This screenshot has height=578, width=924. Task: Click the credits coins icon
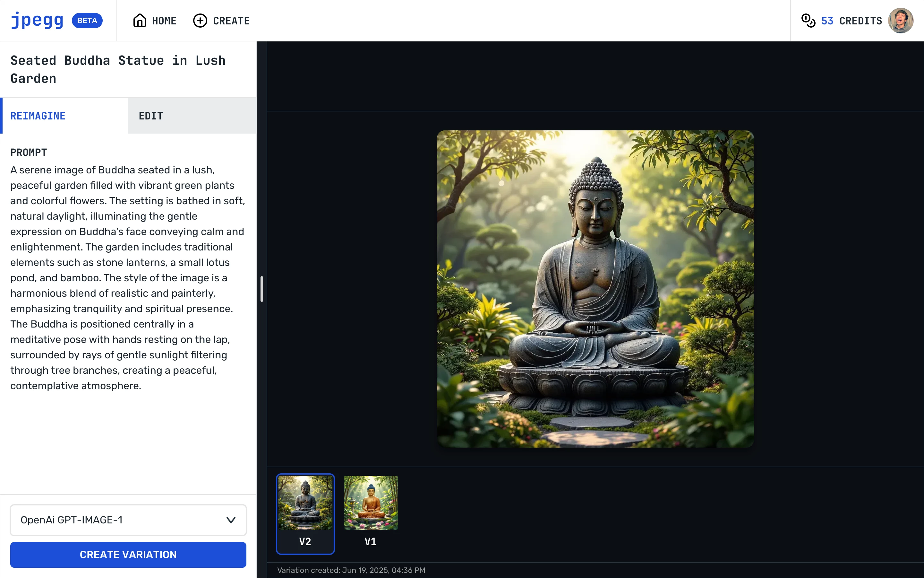coord(808,21)
